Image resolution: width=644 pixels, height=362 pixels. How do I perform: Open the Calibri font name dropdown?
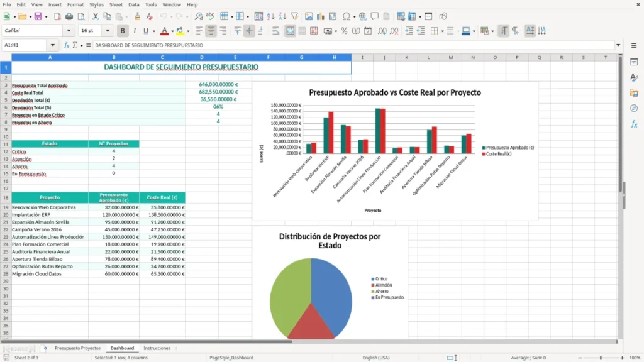coord(69,31)
